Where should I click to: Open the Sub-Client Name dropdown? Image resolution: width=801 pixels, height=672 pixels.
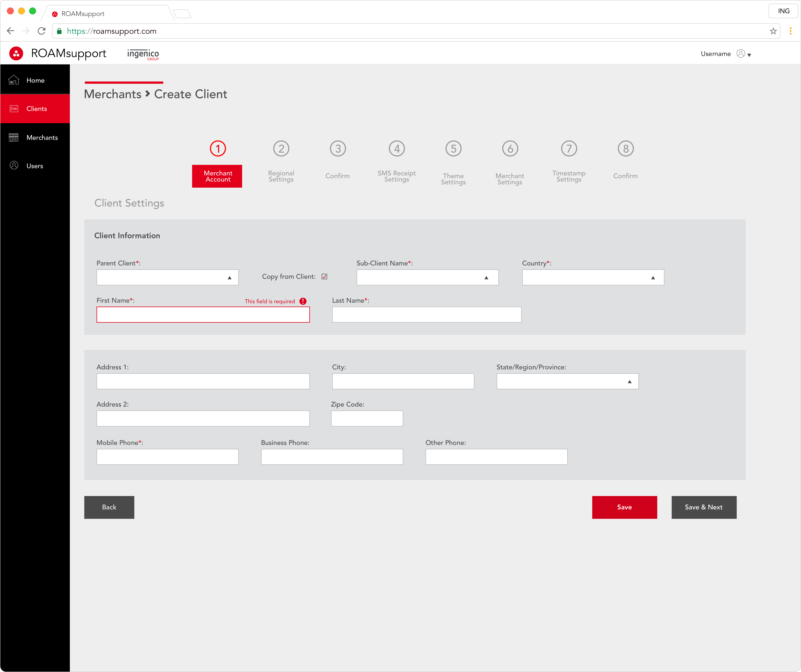[428, 277]
